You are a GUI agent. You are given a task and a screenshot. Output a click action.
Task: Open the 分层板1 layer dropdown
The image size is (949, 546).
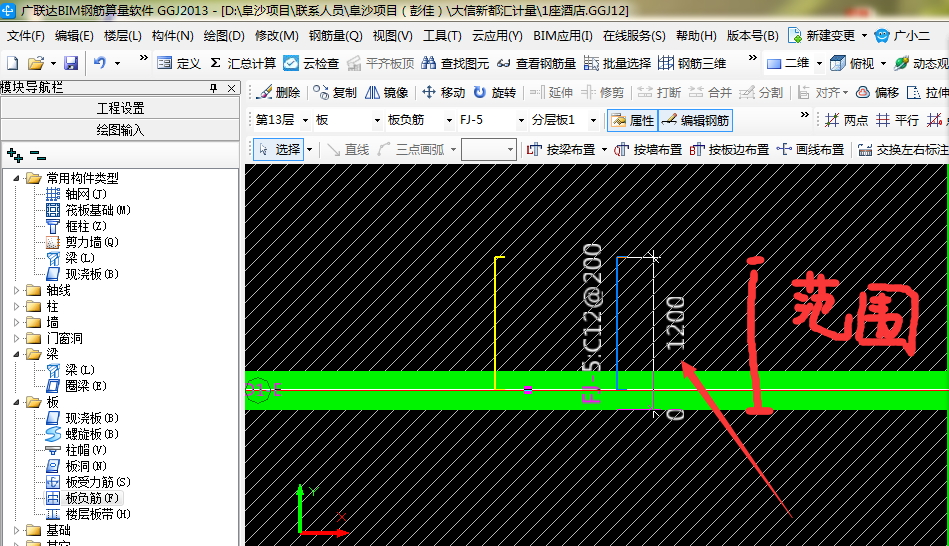click(x=593, y=120)
